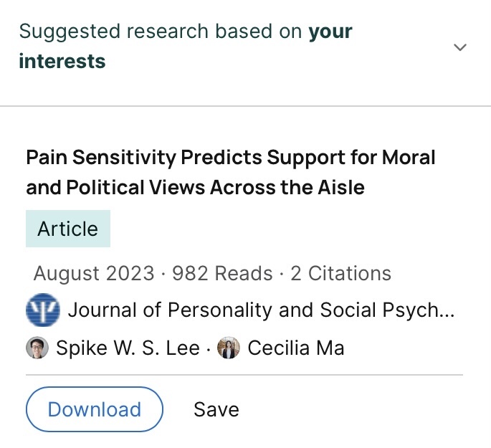Image resolution: width=491 pixels, height=448 pixels.
Task: Open Cecilia Ma's author profile
Action: (296, 348)
